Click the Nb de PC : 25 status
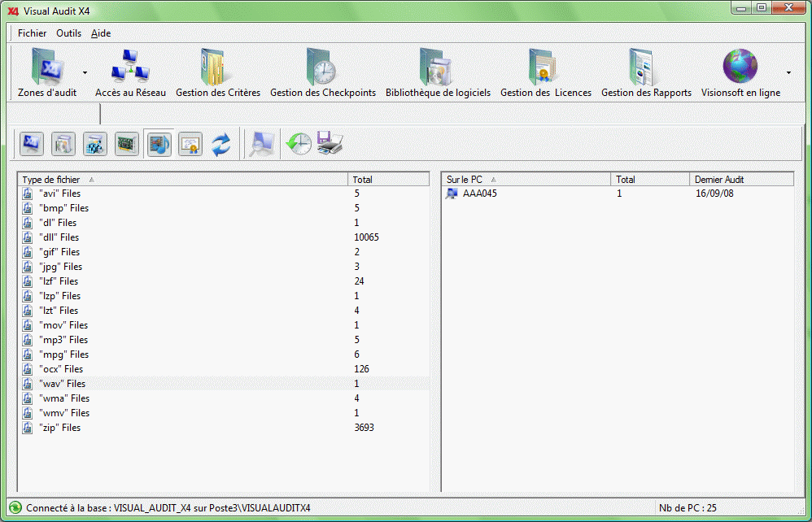 pos(688,508)
